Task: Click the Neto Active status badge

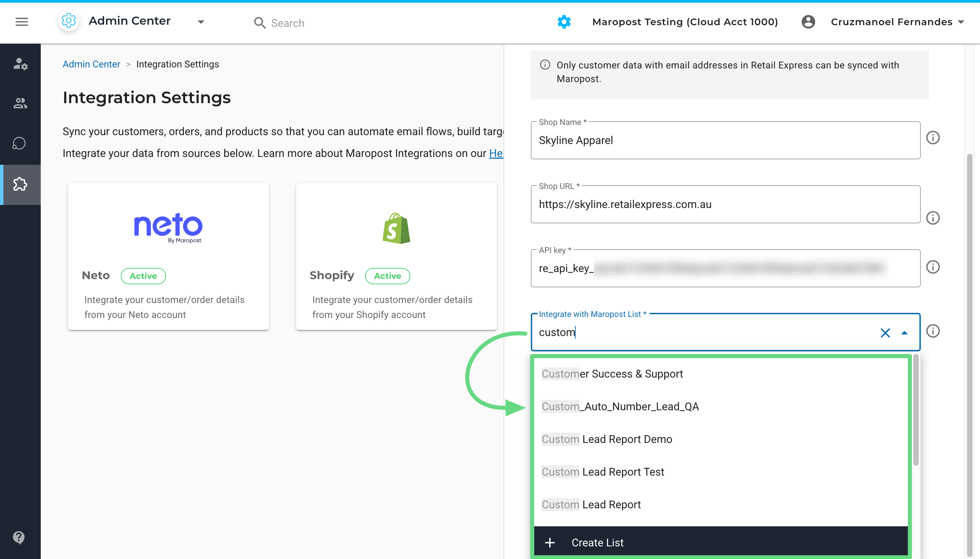Action: coord(143,276)
